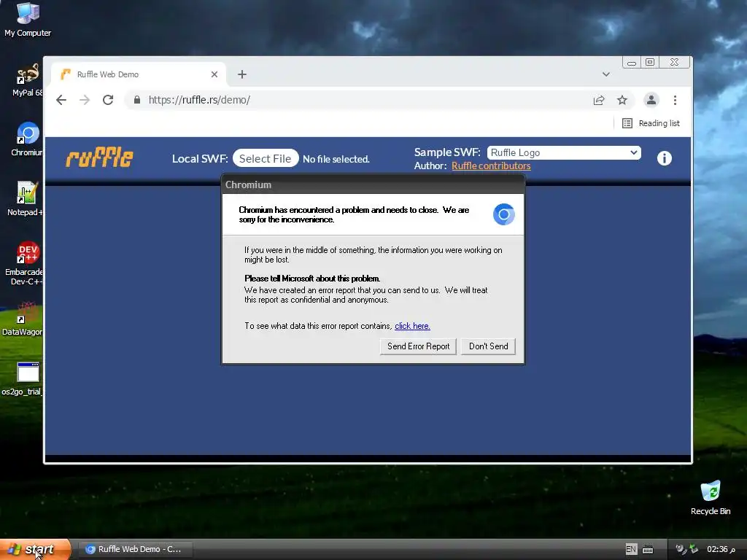Image resolution: width=747 pixels, height=560 pixels.
Task: Click the Don't Send button
Action: pos(488,346)
